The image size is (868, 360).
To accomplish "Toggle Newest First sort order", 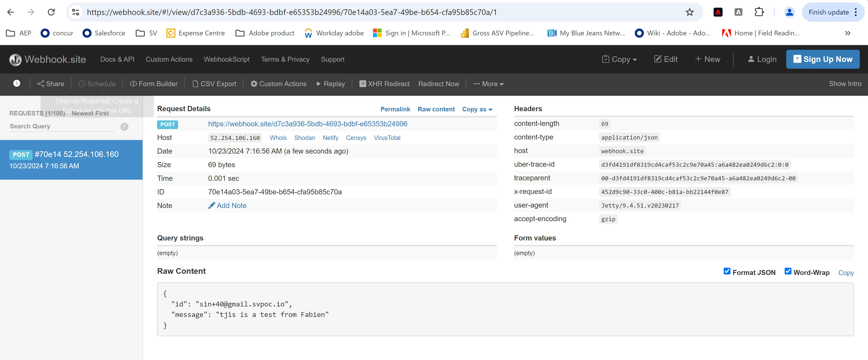I will click(x=90, y=113).
